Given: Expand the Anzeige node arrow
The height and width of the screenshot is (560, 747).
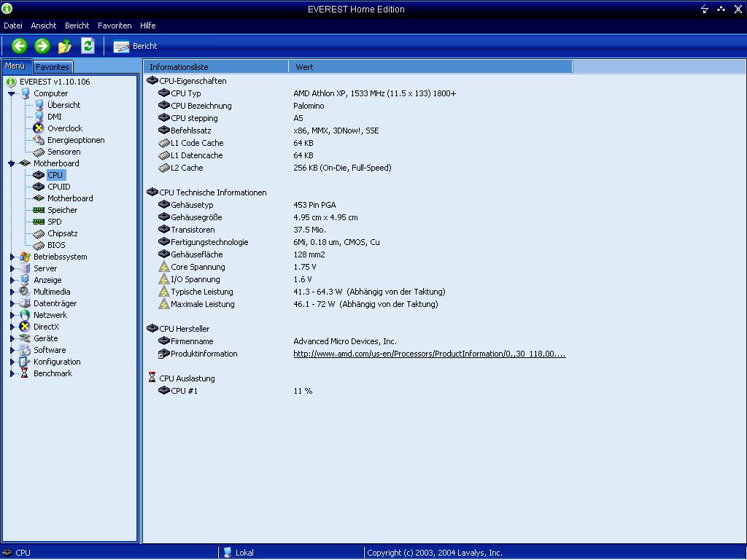Looking at the screenshot, I should tap(12, 281).
